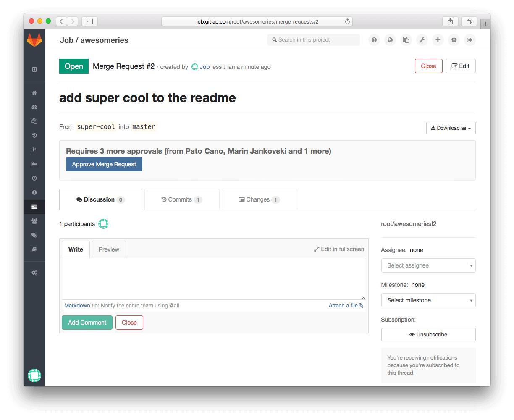This screenshot has width=514, height=420.
Task: Switch to the Discussion tab
Action: (x=101, y=199)
